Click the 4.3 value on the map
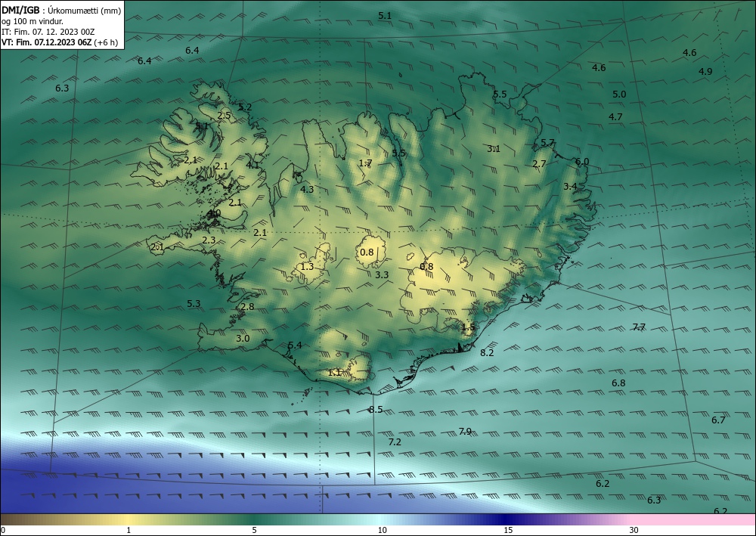Image resolution: width=756 pixels, height=536 pixels. click(x=307, y=189)
